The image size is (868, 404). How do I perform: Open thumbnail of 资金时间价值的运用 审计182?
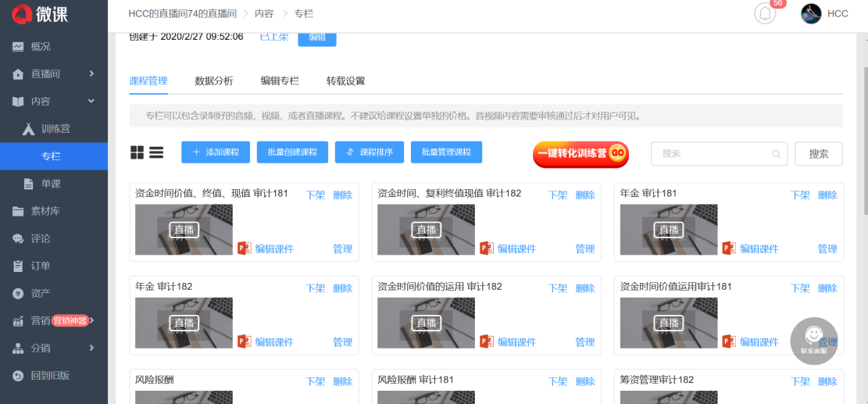427,323
